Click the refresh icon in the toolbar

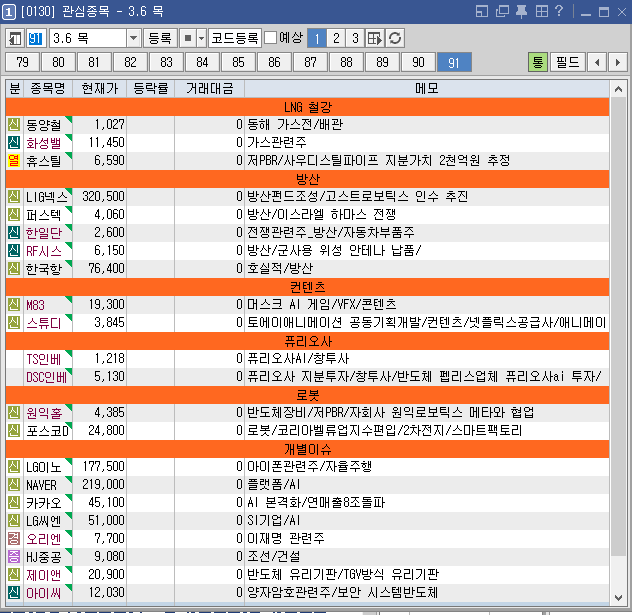point(395,39)
